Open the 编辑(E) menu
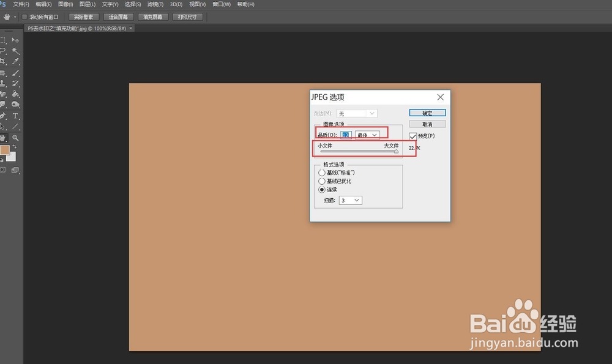Image resolution: width=612 pixels, height=364 pixels. 43,4
